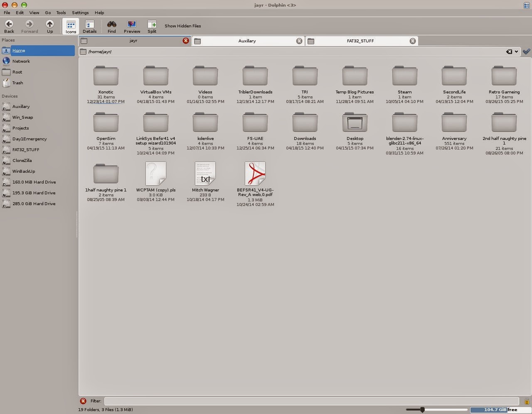Confirm location with the checkmark button
Viewport: 532px width, 414px height.
(x=527, y=51)
